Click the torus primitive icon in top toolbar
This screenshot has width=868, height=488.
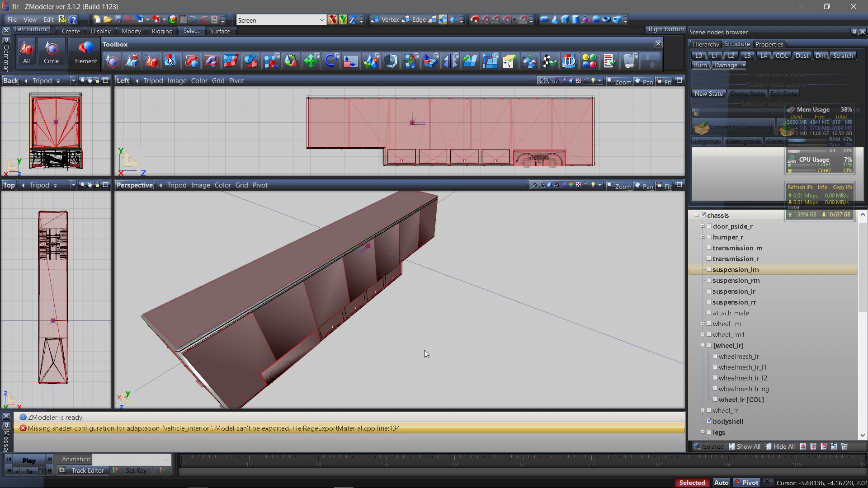[x=606, y=19]
